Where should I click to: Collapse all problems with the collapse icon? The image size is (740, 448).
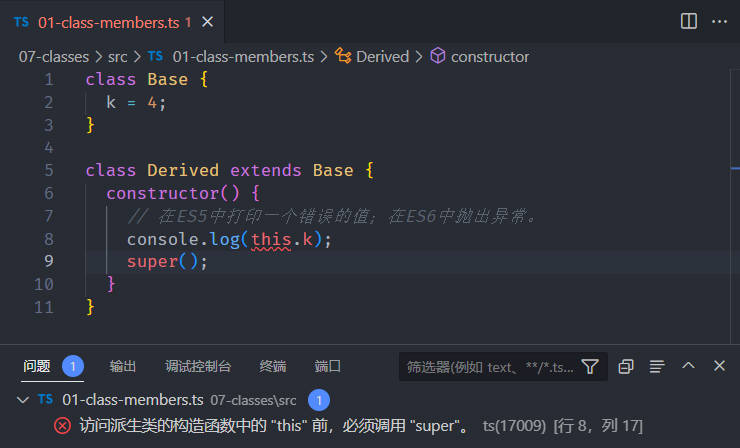pyautogui.click(x=626, y=366)
